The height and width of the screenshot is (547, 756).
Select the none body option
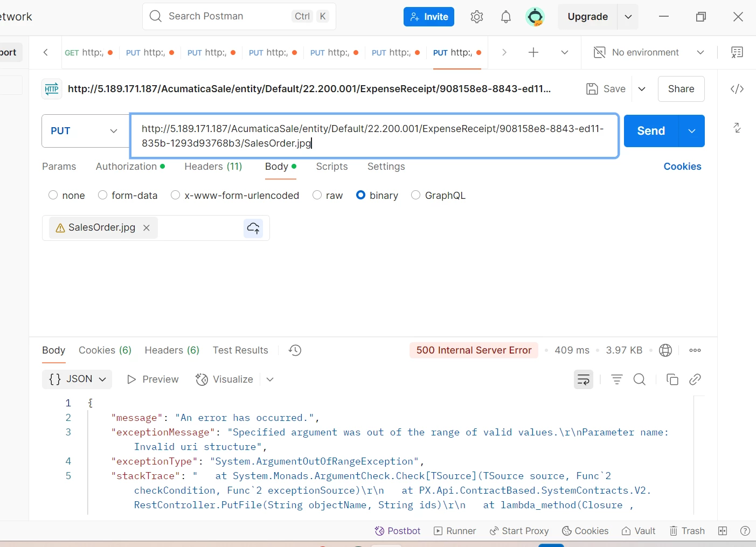(x=53, y=195)
